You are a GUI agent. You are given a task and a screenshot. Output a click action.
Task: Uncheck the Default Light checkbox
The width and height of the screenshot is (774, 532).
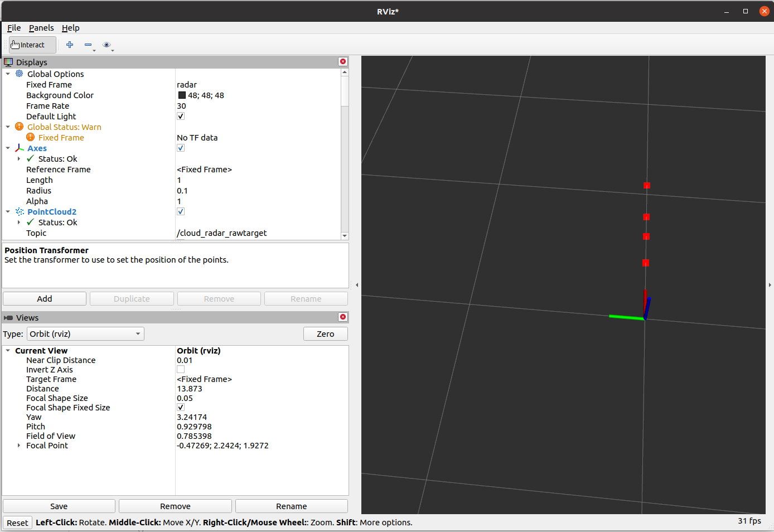[x=180, y=116]
